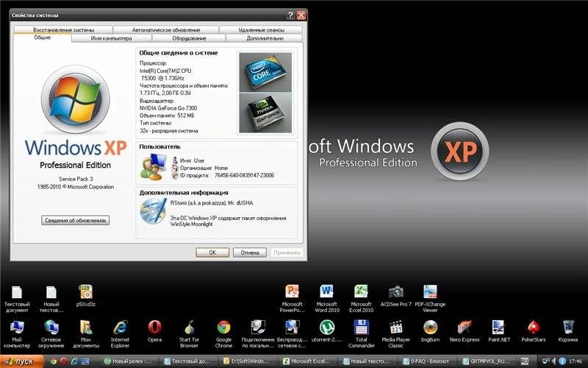Viewport: 588px width, 368px height.
Task: Switch to Оборудование tab
Action: pos(189,38)
